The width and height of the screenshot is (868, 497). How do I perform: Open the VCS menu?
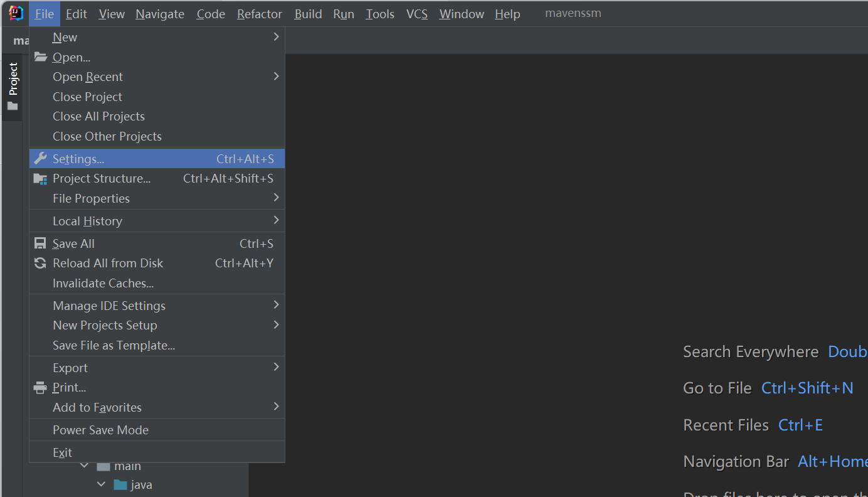(417, 14)
